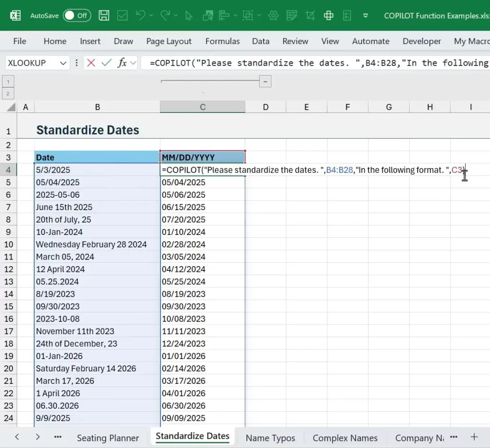This screenshot has width=490, height=448.
Task: Open the dropdown arrow beside fx
Action: tap(133, 63)
